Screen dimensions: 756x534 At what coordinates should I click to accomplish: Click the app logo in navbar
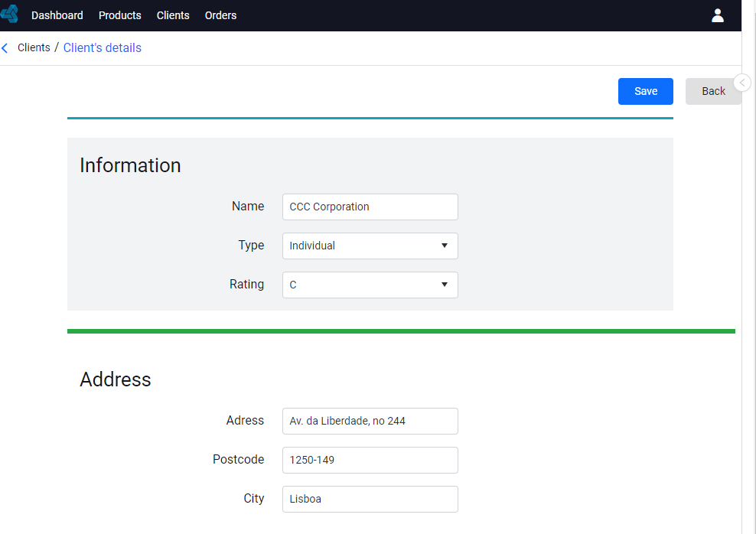click(x=9, y=15)
